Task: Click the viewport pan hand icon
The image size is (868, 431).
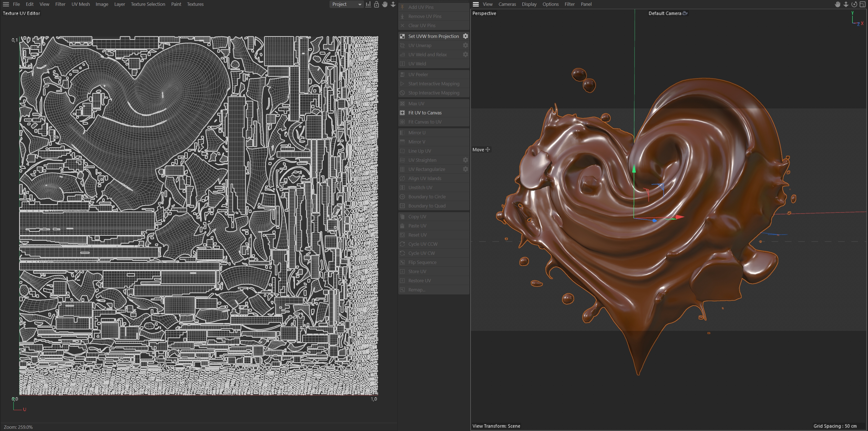Action: [x=837, y=4]
